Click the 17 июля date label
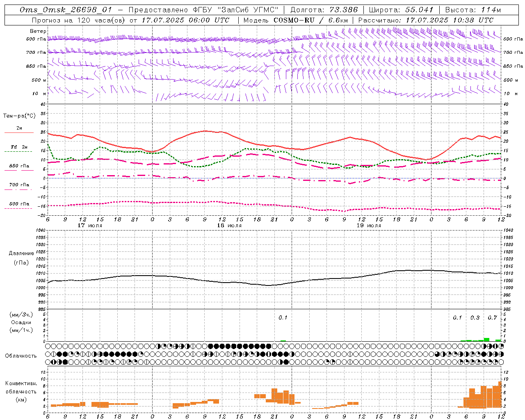Screen dimensions: 525x420 [90, 225]
